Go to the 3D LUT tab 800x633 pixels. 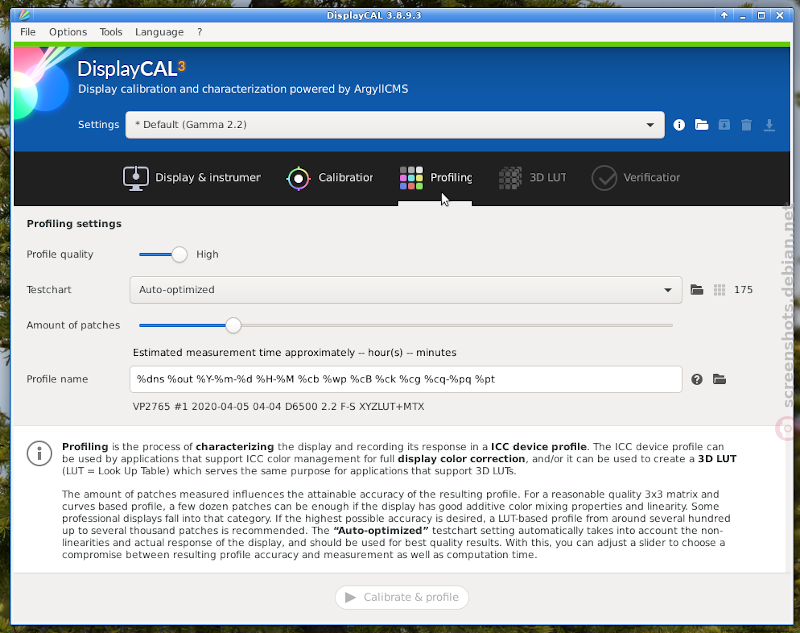[532, 178]
